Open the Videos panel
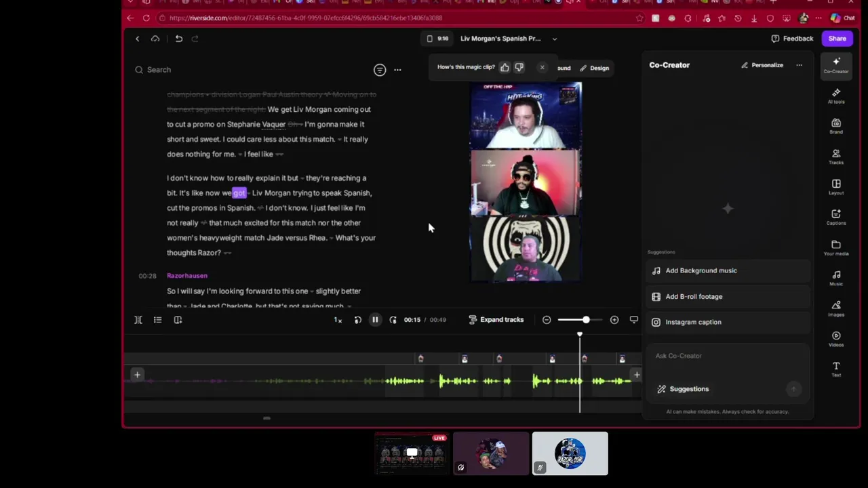The height and width of the screenshot is (488, 868). click(x=836, y=339)
